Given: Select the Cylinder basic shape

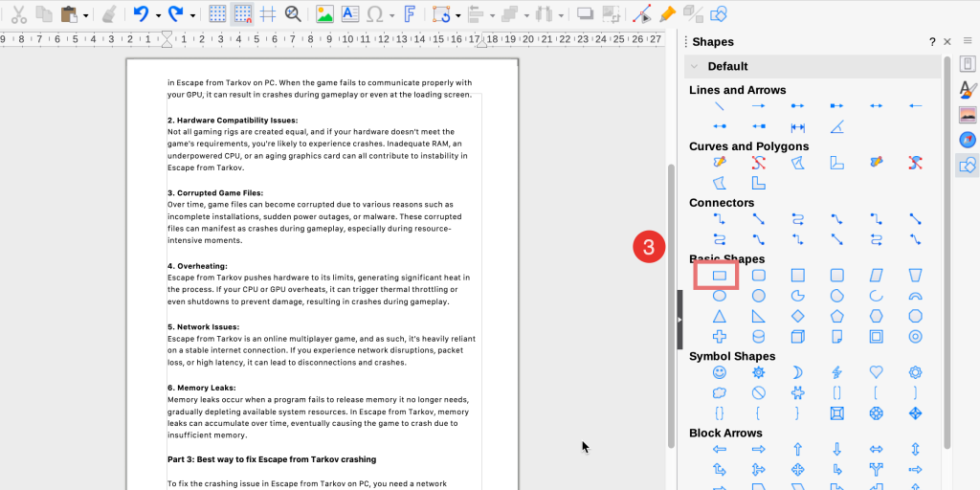Looking at the screenshot, I should point(758,337).
